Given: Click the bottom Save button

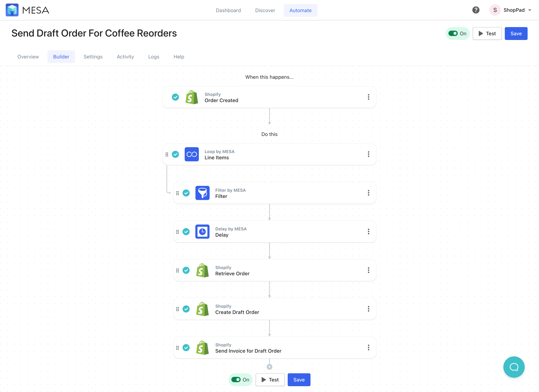Looking at the screenshot, I should click(299, 380).
